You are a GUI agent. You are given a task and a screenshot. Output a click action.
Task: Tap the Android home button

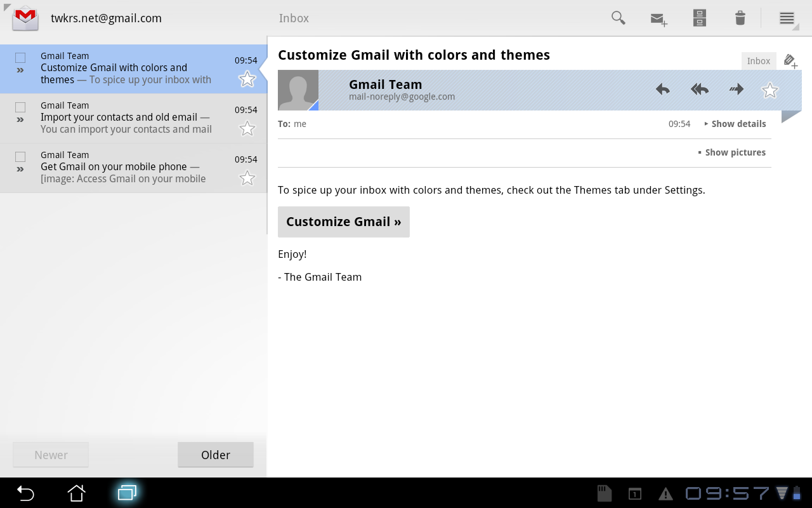pyautogui.click(x=76, y=493)
